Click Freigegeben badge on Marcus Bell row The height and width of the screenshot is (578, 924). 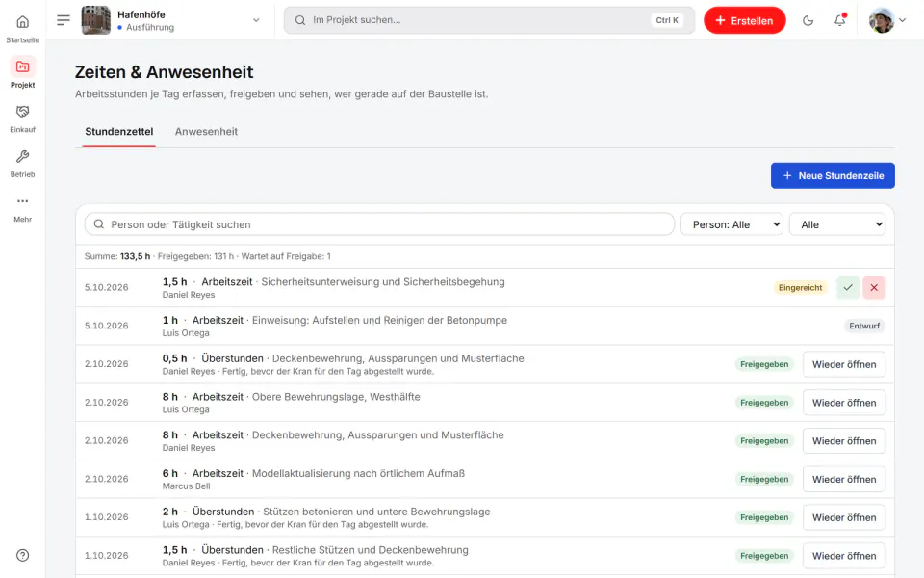763,479
